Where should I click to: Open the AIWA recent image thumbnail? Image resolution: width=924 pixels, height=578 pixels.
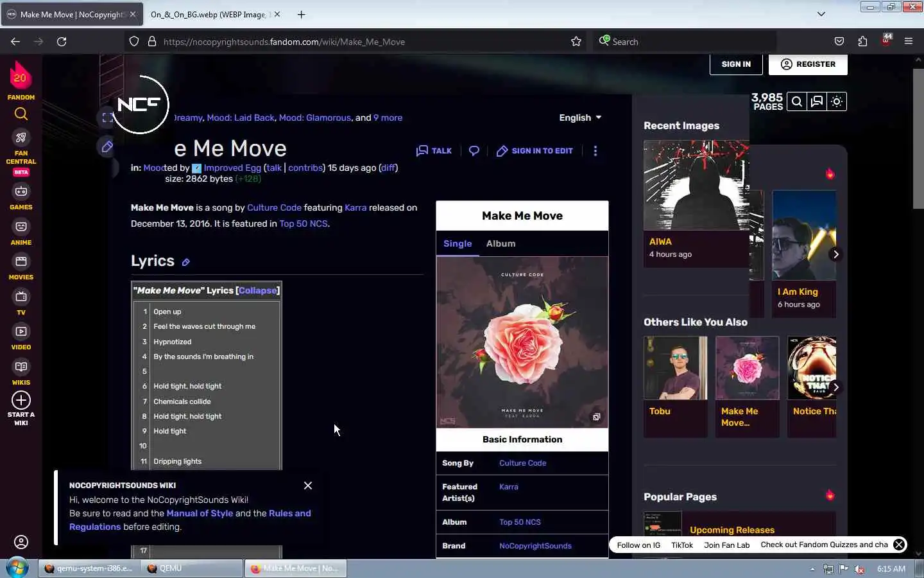[x=696, y=185]
